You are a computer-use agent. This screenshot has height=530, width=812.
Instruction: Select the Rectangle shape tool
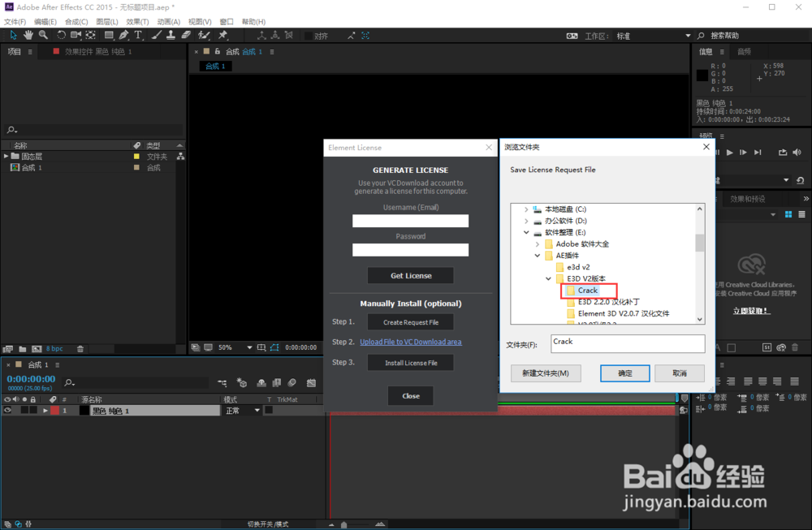pyautogui.click(x=109, y=35)
